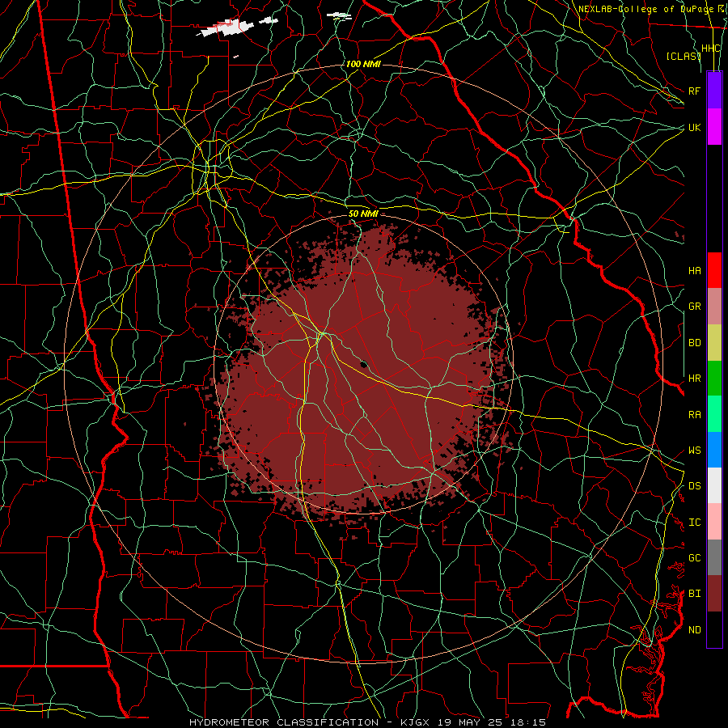The width and height of the screenshot is (728, 728).
Task: Click the HR green legend swatch
Action: point(714,379)
